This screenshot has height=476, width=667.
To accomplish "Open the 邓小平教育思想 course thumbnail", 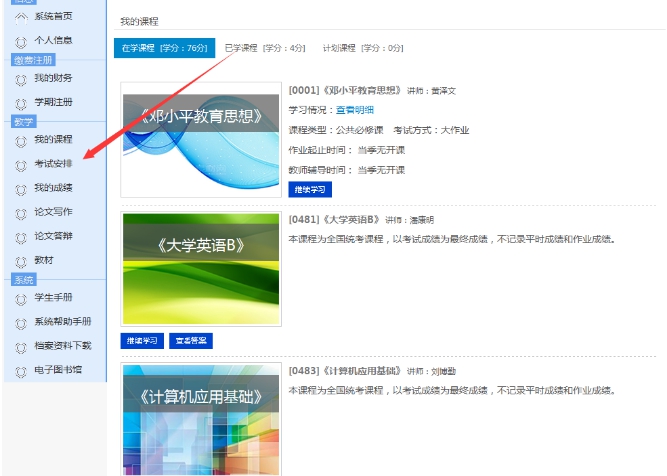I will tap(201, 140).
